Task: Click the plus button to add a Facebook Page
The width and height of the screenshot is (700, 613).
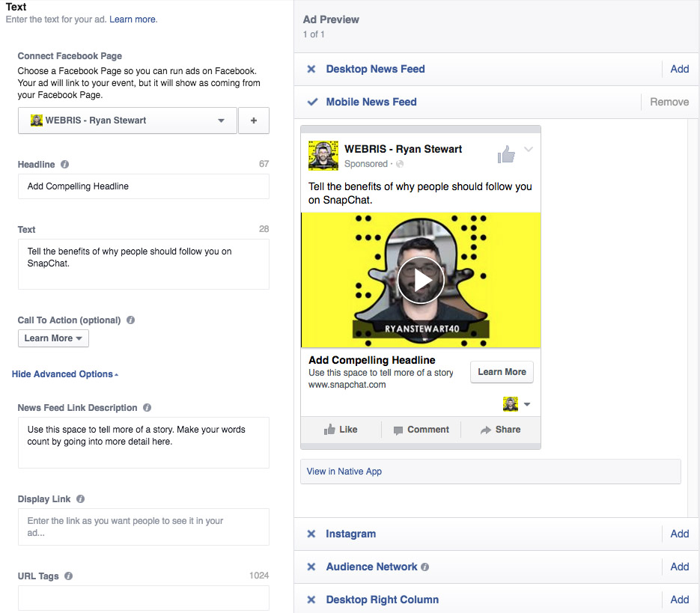Action: point(254,121)
